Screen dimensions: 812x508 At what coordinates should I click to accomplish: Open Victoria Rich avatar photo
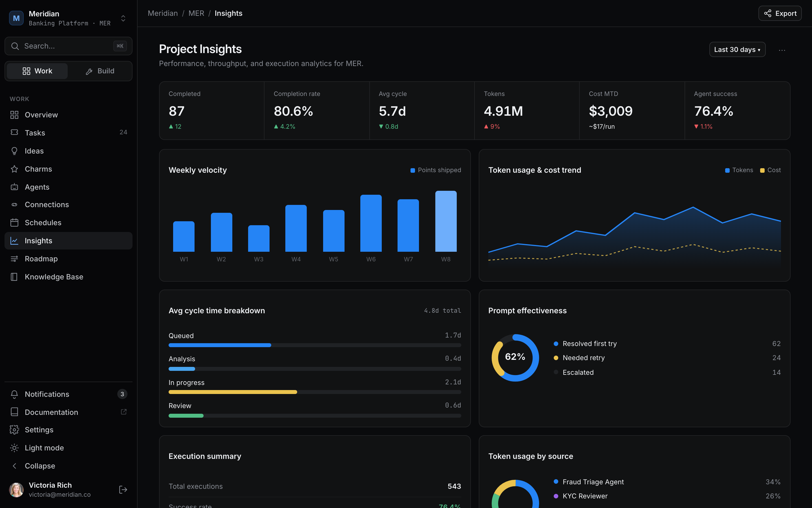point(16,490)
